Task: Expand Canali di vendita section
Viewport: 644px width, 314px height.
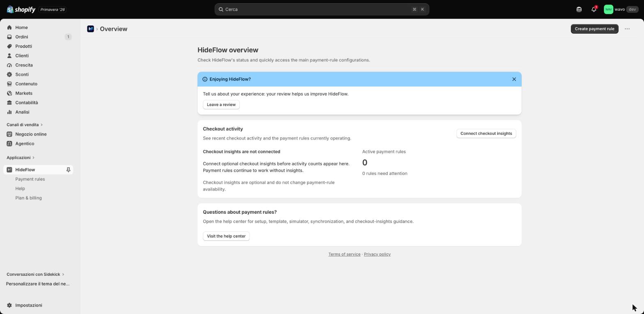Action: click(25, 125)
